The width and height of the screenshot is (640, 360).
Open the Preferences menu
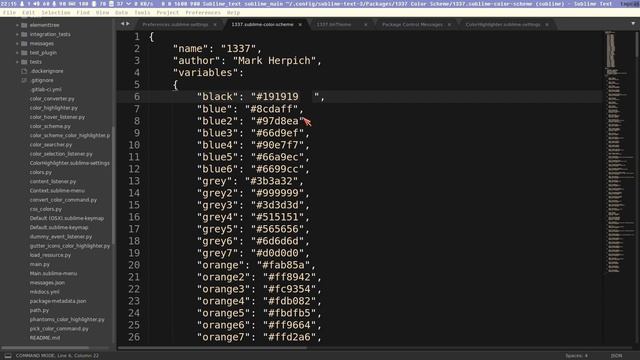coord(203,13)
